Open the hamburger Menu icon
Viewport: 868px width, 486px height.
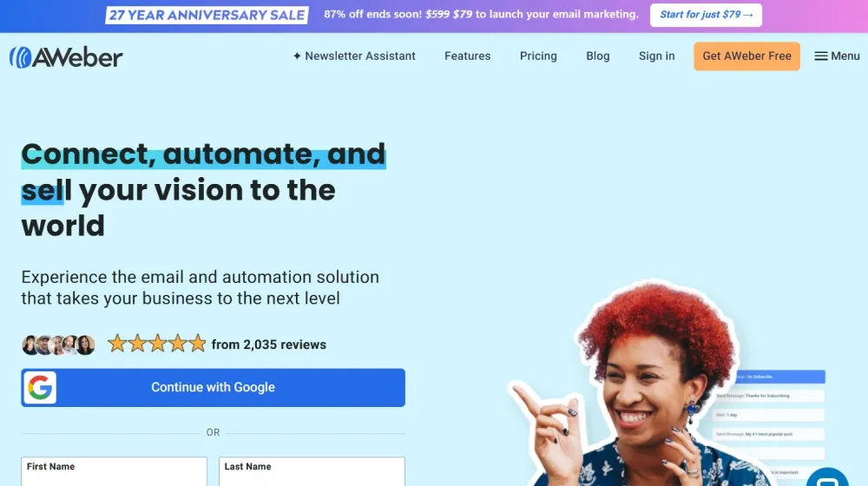pyautogui.click(x=821, y=56)
